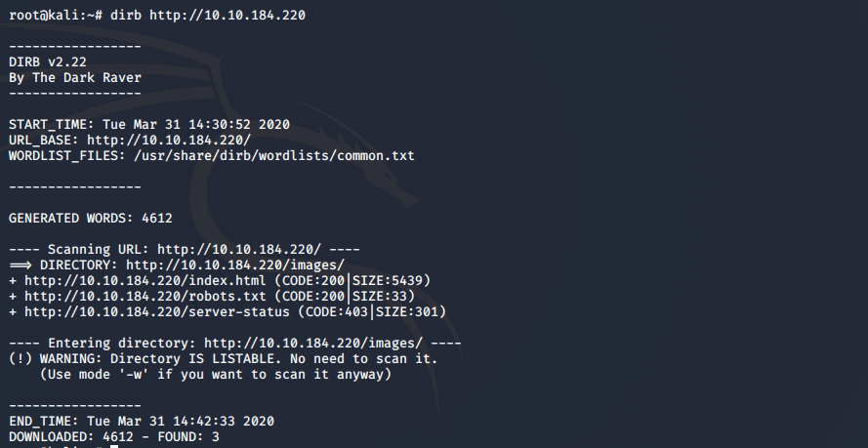
Task: Click the GENERATED WORDS: 4612 line
Action: click(91, 219)
